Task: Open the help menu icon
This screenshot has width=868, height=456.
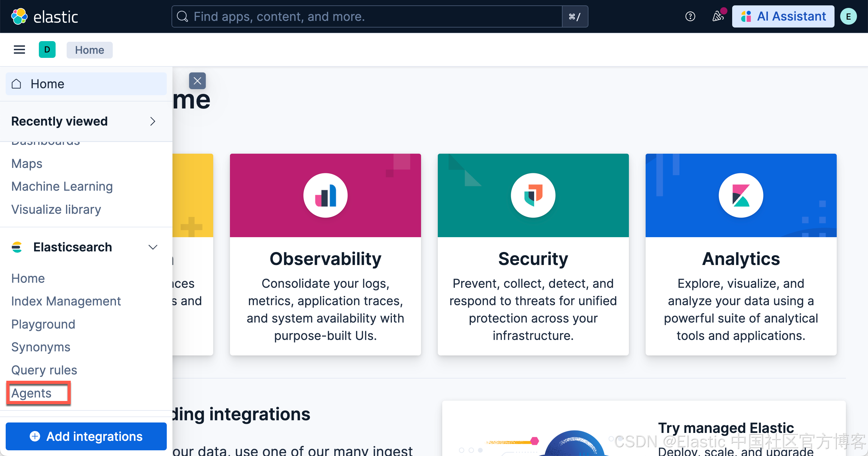Action: click(690, 16)
